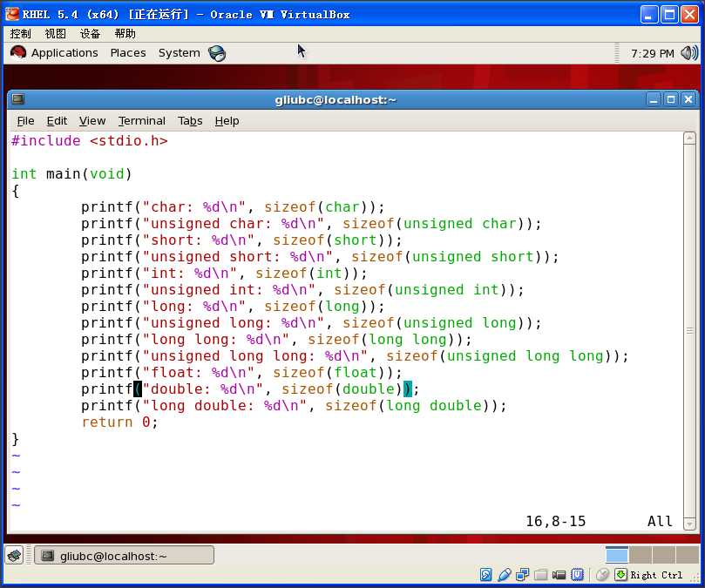The width and height of the screenshot is (705, 588).
Task: Open the GNOME Places menu
Action: coord(128,53)
